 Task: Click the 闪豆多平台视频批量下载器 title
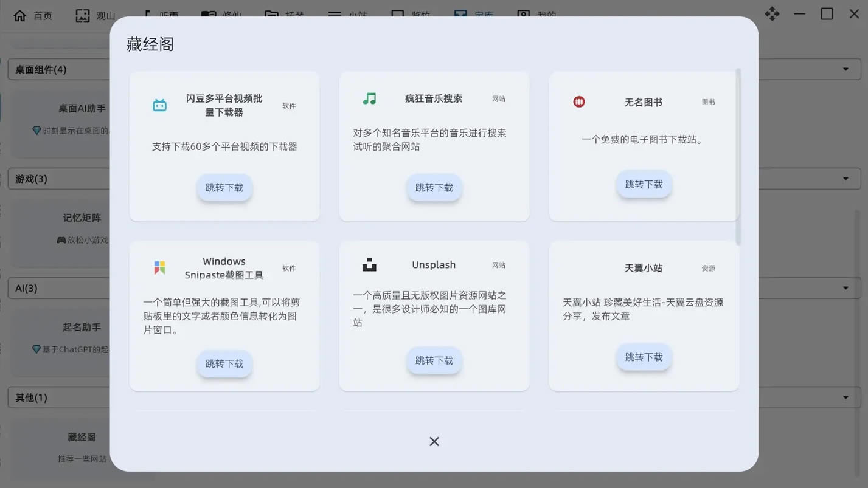pyautogui.click(x=224, y=106)
